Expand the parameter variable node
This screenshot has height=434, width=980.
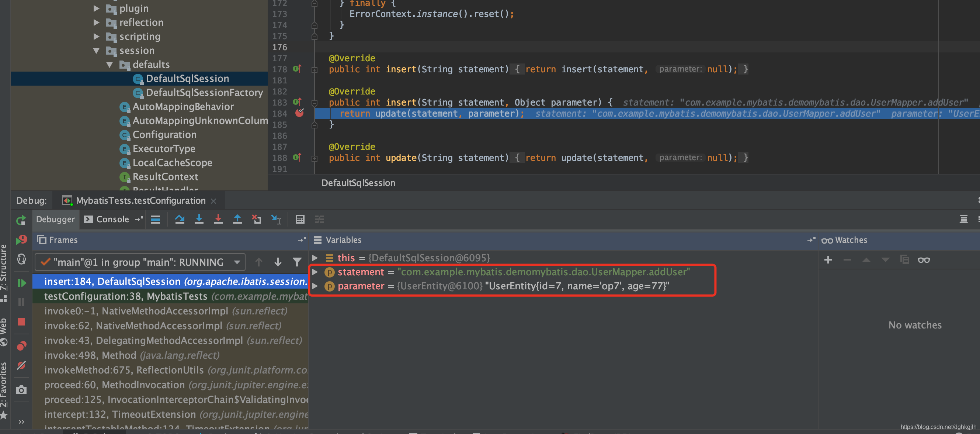pos(314,286)
